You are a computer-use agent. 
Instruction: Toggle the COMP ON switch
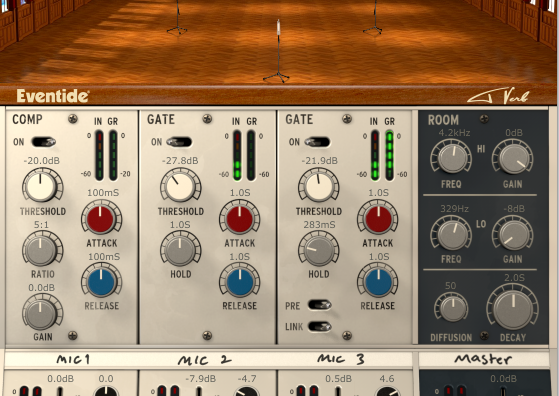point(43,142)
